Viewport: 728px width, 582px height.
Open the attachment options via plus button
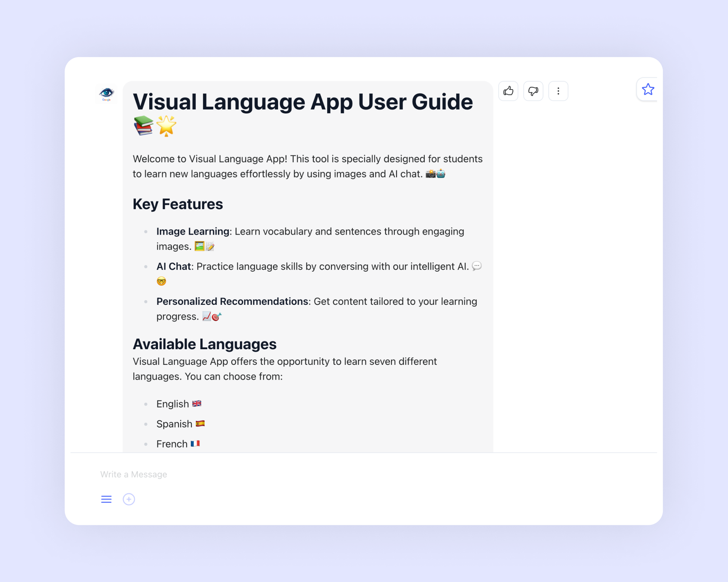[x=128, y=499]
